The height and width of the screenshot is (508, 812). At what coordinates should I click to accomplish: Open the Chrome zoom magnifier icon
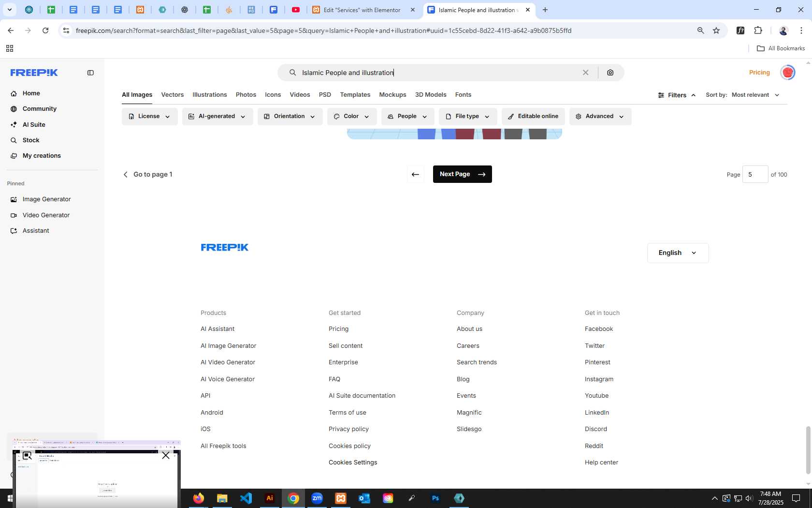click(700, 30)
